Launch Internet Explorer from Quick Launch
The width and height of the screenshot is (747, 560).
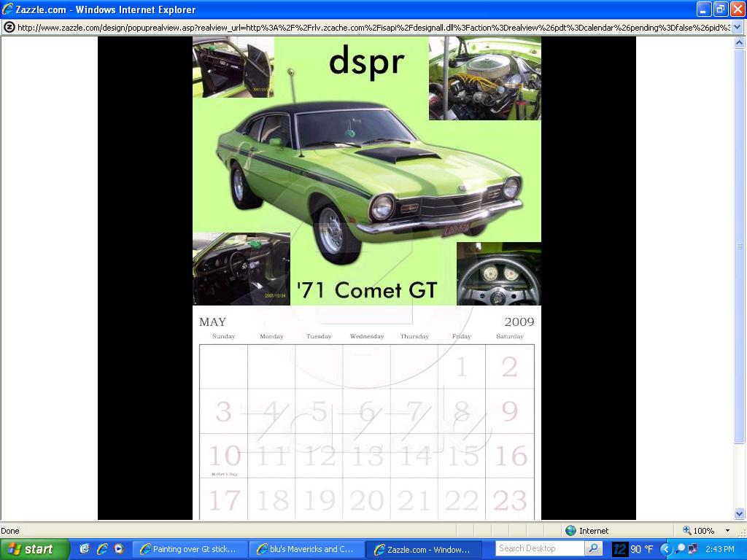101,549
